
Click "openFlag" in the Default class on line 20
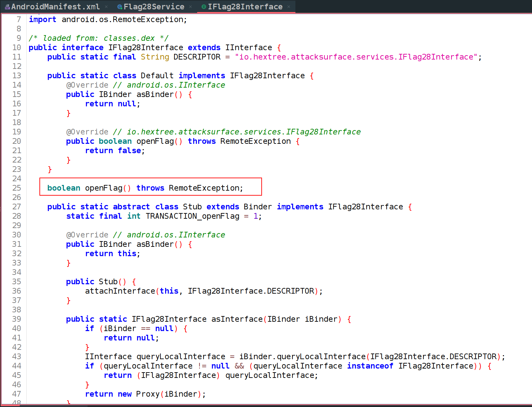pyautogui.click(x=155, y=141)
